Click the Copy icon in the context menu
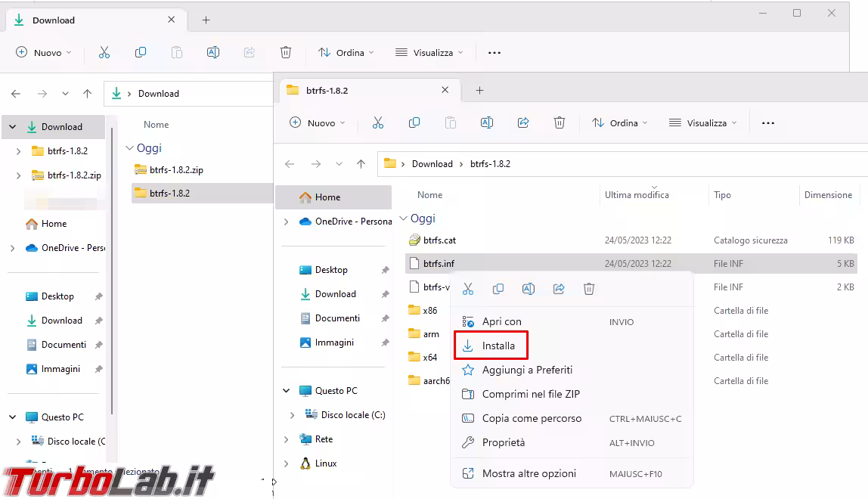 tap(498, 289)
